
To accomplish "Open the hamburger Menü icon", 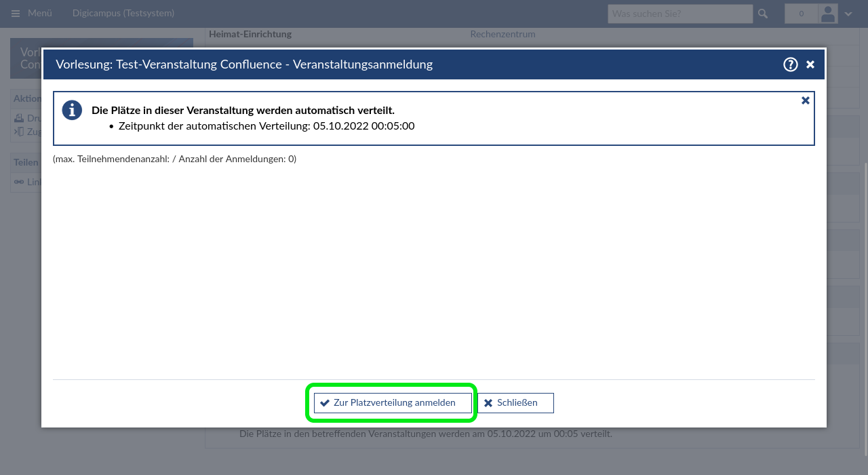I will [x=16, y=14].
